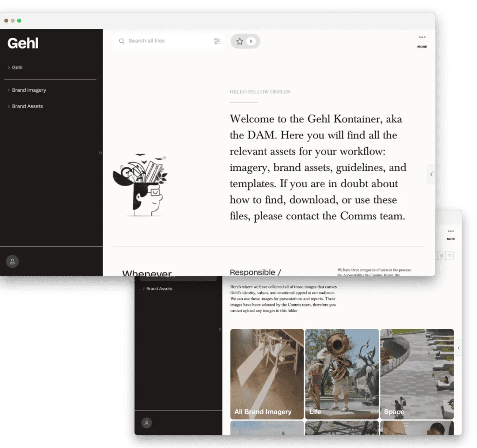Open the Life image category
This screenshot has height=448, width=477.
tap(342, 374)
